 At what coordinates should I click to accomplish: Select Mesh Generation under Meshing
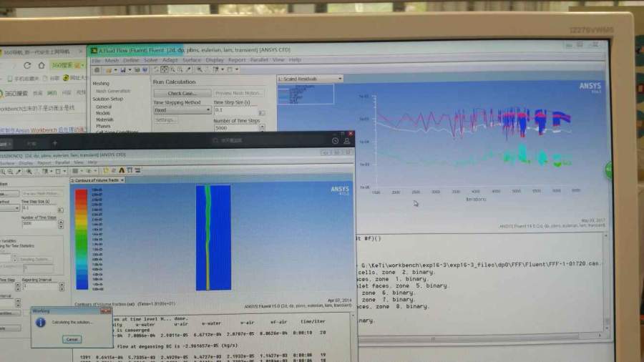[113, 91]
